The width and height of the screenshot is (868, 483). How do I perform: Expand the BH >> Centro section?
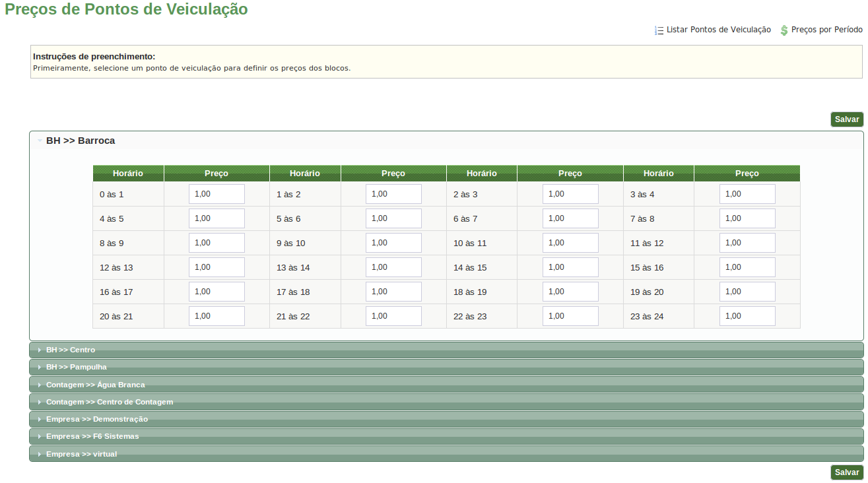[446, 350]
